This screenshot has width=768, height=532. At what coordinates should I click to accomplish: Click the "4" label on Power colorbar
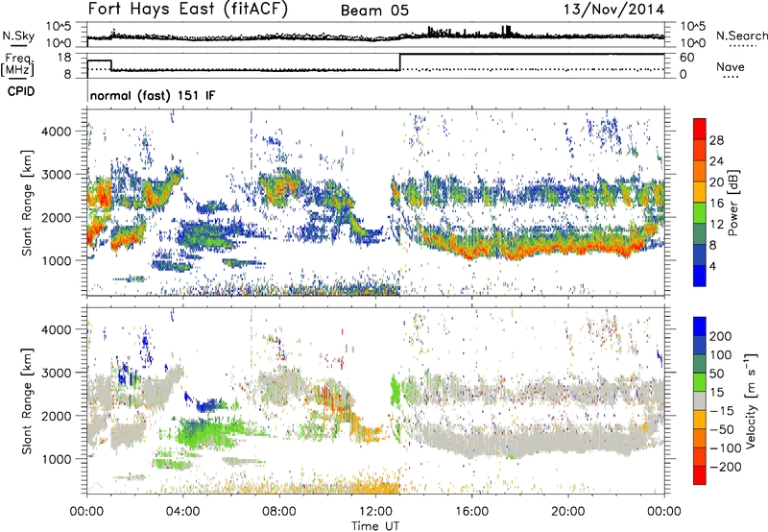click(x=712, y=266)
